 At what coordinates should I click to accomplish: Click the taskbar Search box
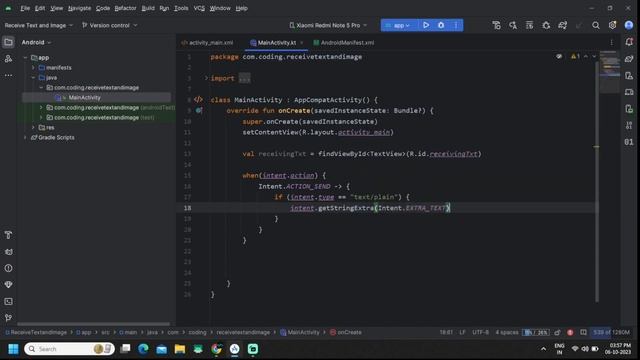[69, 349]
